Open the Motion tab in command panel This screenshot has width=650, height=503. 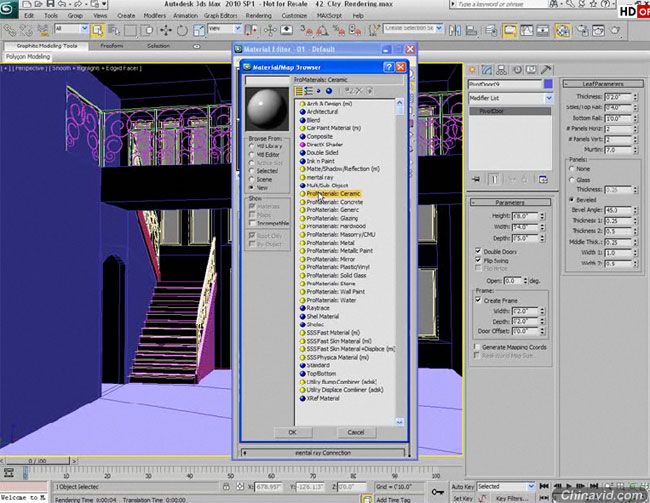pos(517,70)
